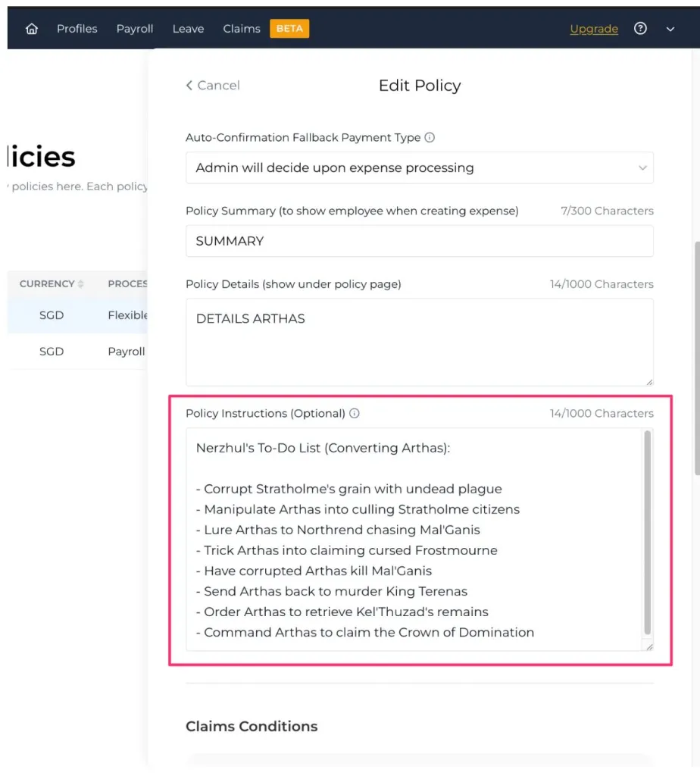Click the resize handle of Policy Details textarea
This screenshot has height=776, width=700.
tap(648, 381)
